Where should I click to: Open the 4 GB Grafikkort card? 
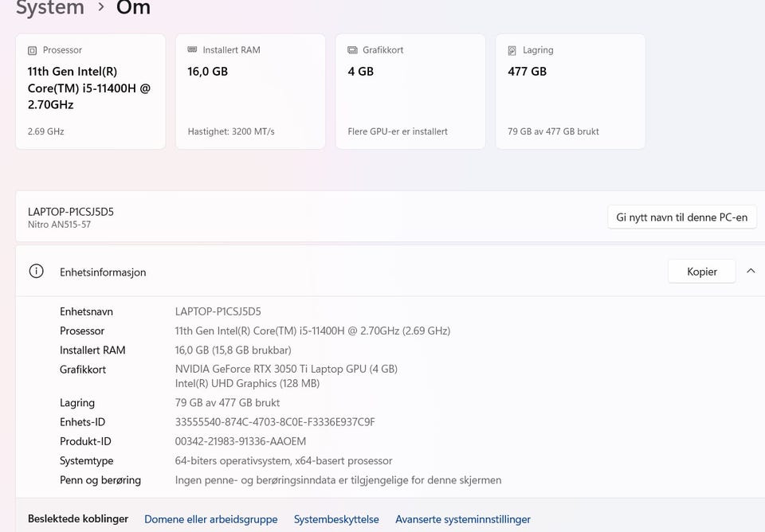[410, 91]
